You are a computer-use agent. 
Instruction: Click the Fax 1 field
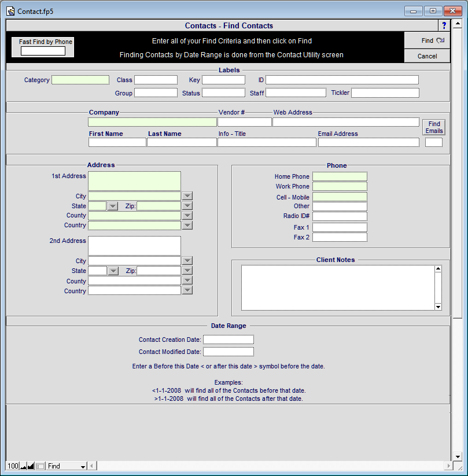[340, 227]
